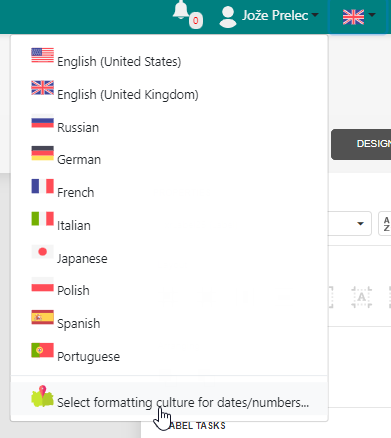Open the UK flag language dropdown
Image resolution: width=391 pixels, height=438 pixels.
[359, 17]
